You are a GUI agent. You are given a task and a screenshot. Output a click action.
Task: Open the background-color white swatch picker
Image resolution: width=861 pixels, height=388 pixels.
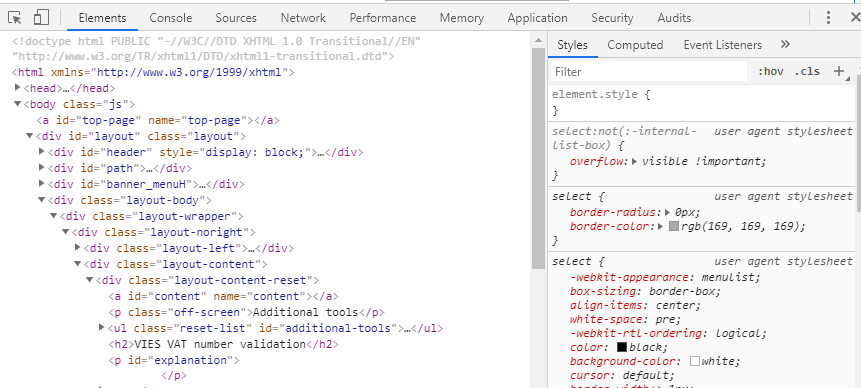point(695,361)
